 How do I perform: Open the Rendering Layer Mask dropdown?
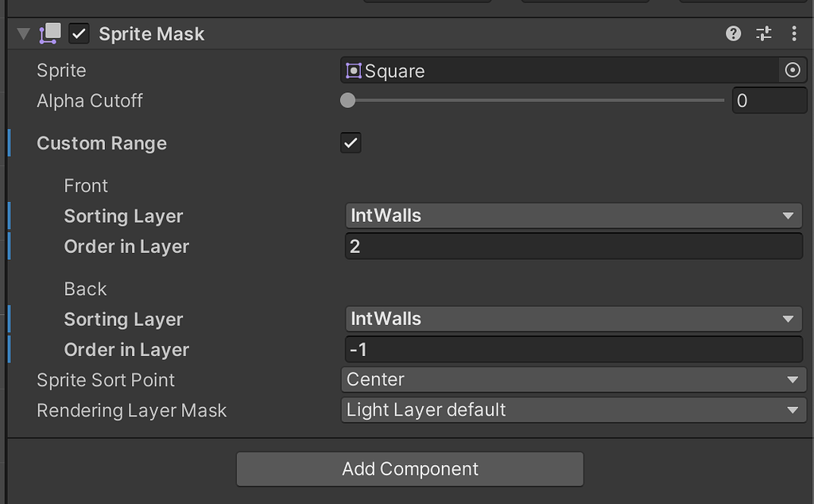click(572, 410)
